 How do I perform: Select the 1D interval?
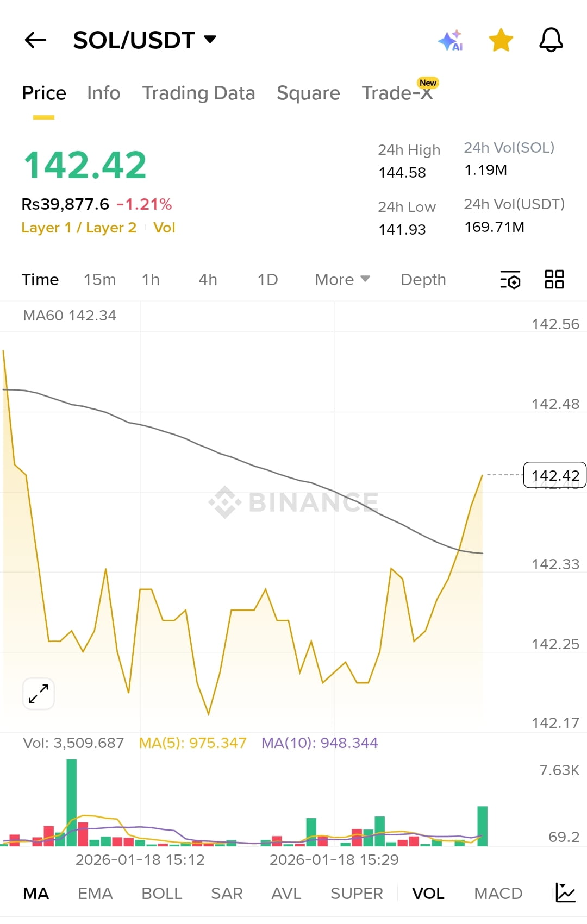pyautogui.click(x=267, y=280)
